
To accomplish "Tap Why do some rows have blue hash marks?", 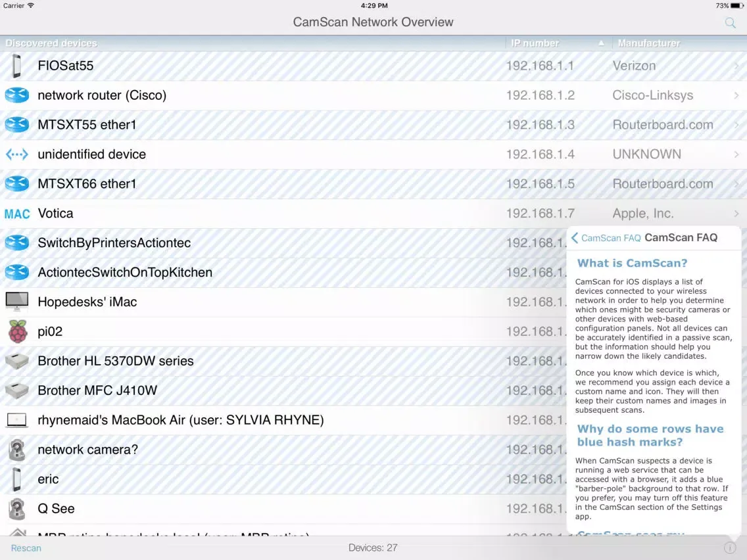I will coord(650,436).
